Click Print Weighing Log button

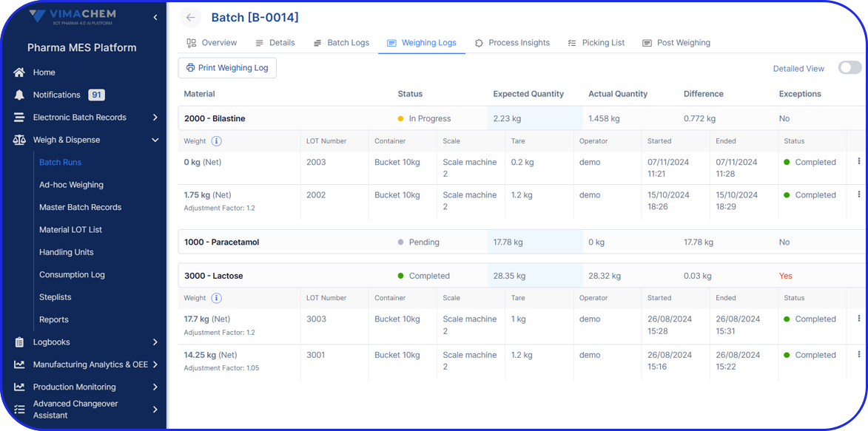(x=227, y=68)
